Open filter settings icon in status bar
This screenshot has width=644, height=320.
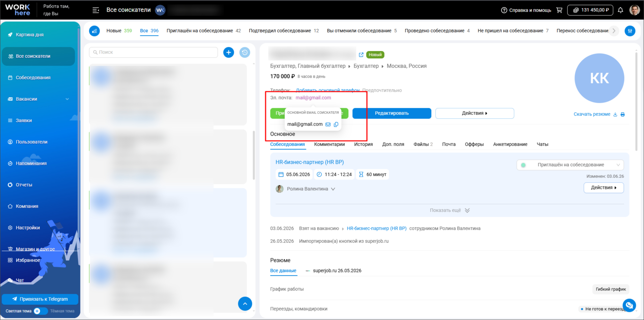coord(630,31)
